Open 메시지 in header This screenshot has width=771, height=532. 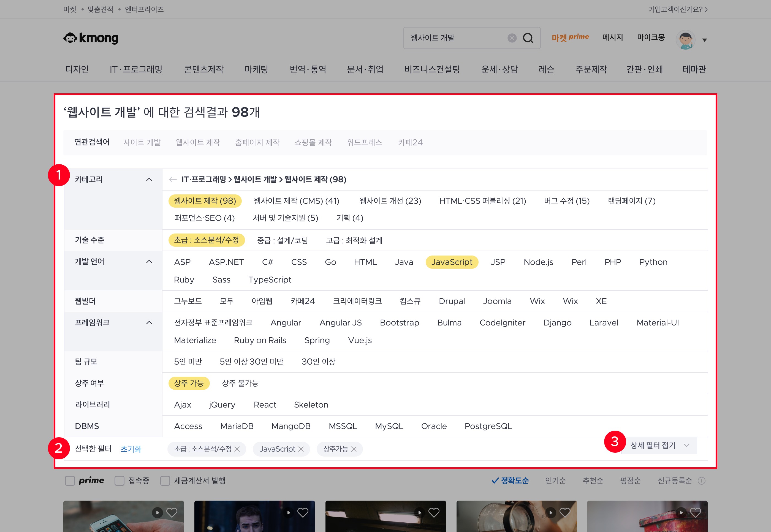[x=613, y=37]
